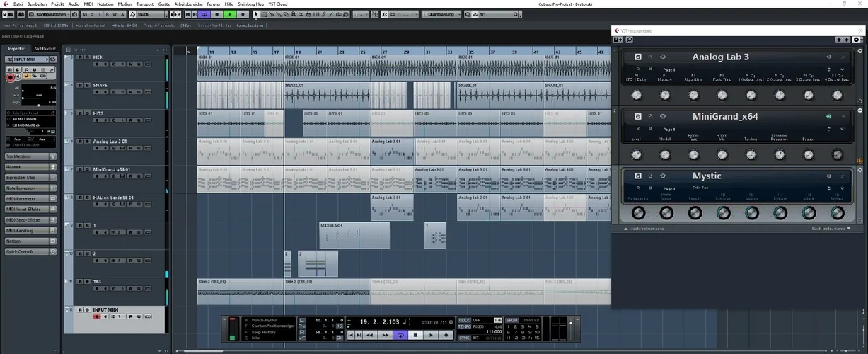
Task: Click Play in the bottom transport panel
Action: click(431, 335)
